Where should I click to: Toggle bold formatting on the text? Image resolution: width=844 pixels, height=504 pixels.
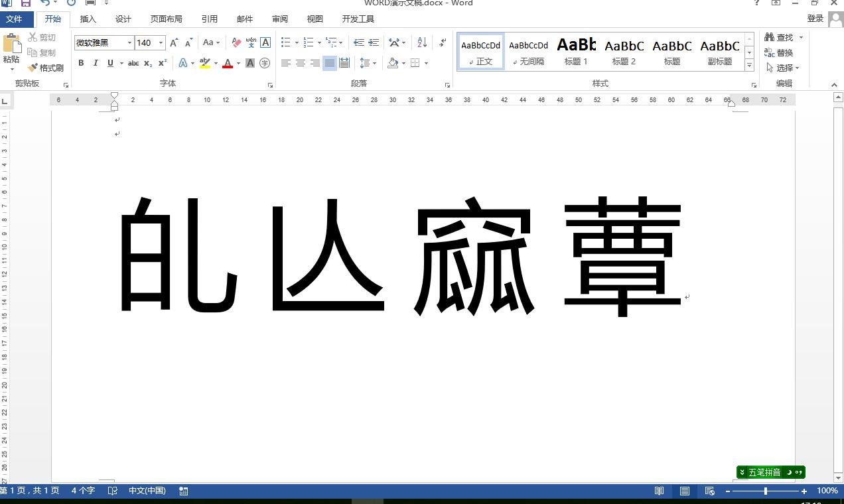[x=81, y=63]
